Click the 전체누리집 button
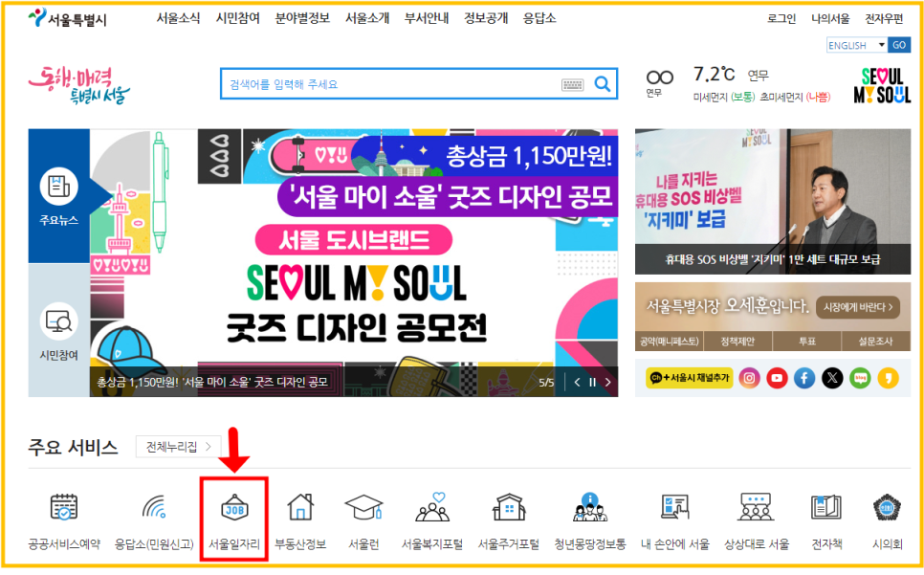 [x=178, y=447]
